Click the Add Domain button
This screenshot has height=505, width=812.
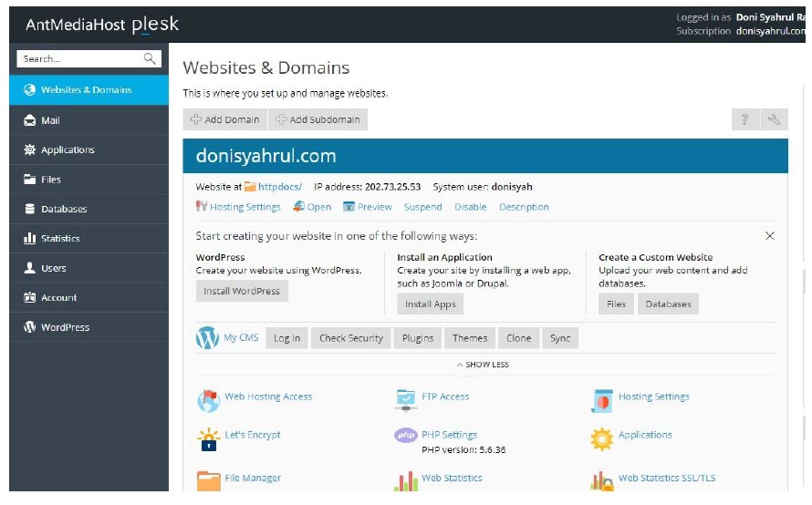[x=224, y=119]
